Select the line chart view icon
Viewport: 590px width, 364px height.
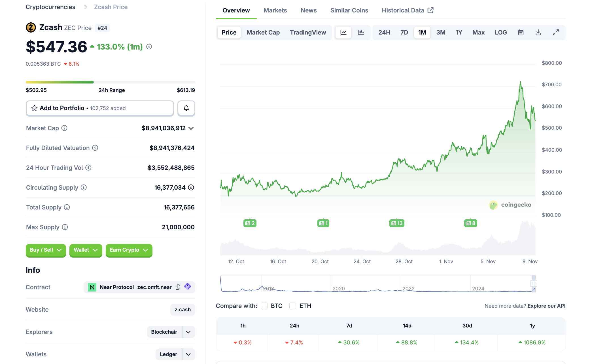[343, 33]
